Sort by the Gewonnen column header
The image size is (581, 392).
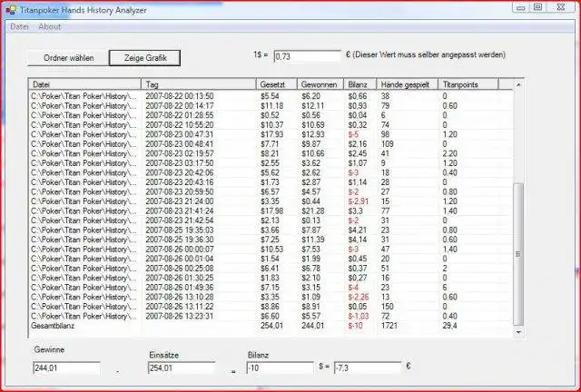(x=320, y=84)
